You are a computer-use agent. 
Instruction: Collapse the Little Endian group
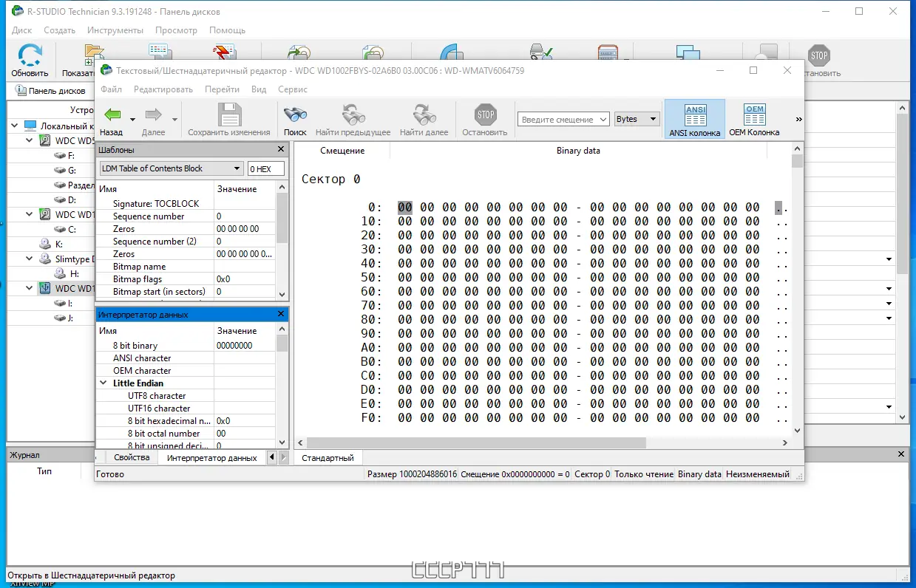tap(104, 383)
